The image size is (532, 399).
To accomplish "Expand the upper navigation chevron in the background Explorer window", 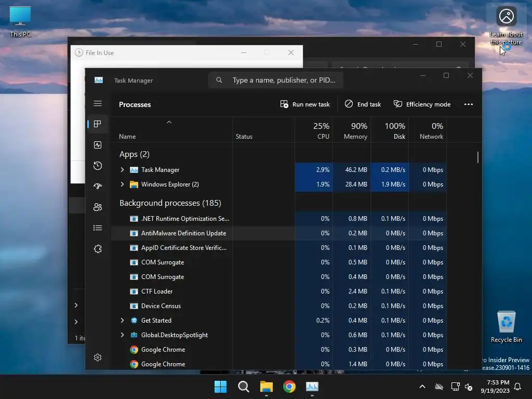I will coord(76,305).
